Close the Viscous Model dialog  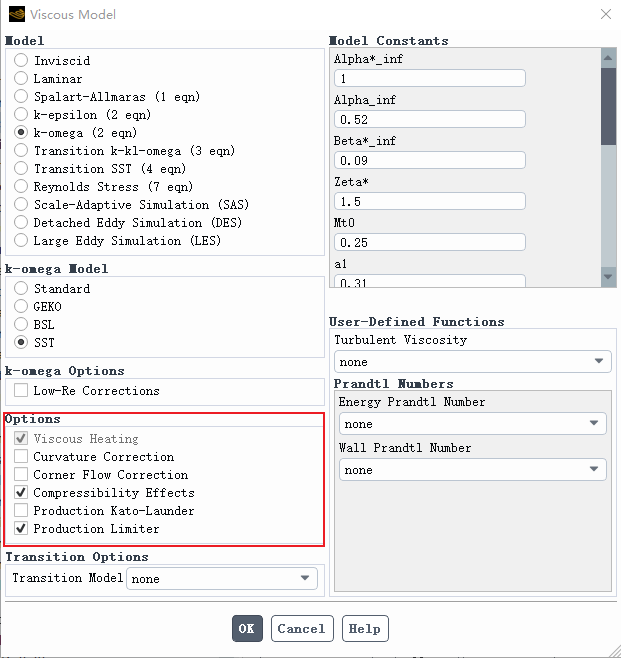coord(605,15)
